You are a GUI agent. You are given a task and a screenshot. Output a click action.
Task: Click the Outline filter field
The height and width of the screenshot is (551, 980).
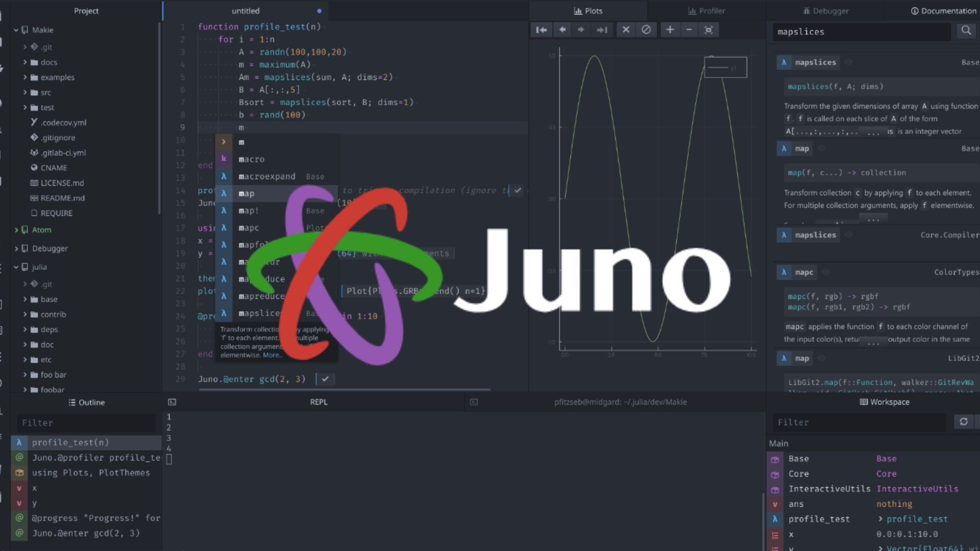point(87,423)
